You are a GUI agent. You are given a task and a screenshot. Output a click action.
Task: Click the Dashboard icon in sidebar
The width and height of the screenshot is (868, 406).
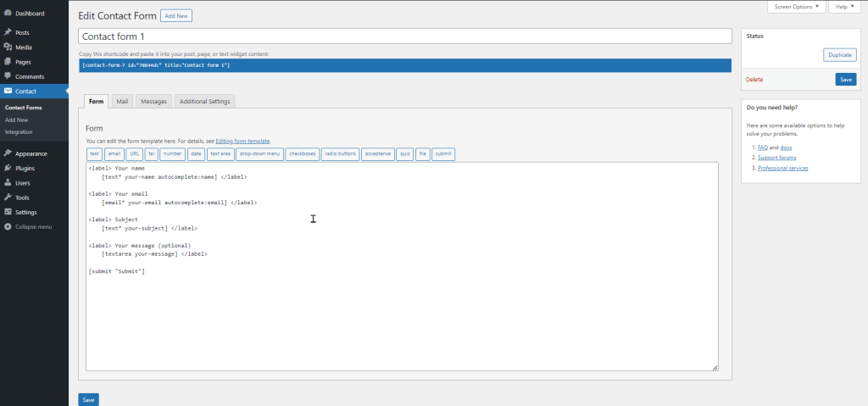[x=8, y=15]
